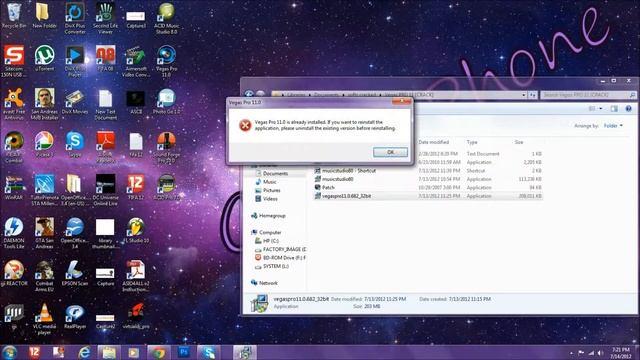Click OK in the Vegas Pro dialog
The width and height of the screenshot is (640, 360).
390,152
